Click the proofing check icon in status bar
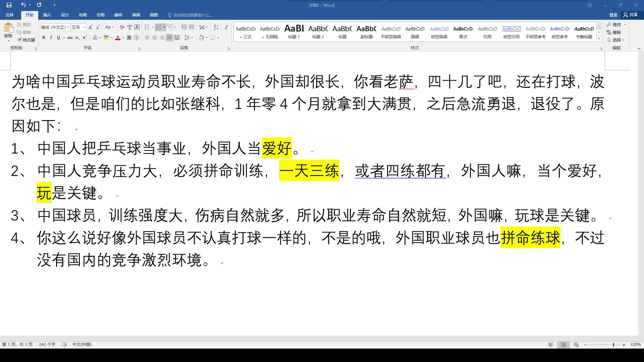Viewport: 644px width, 362px height. point(64,345)
